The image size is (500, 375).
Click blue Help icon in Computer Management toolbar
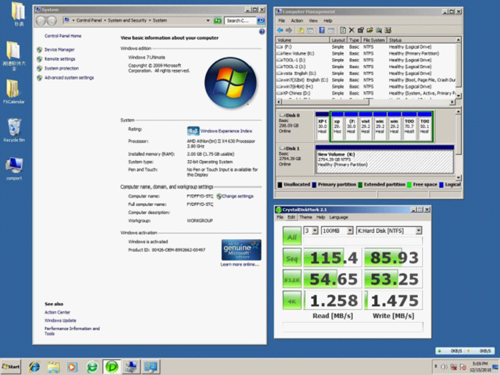322,30
